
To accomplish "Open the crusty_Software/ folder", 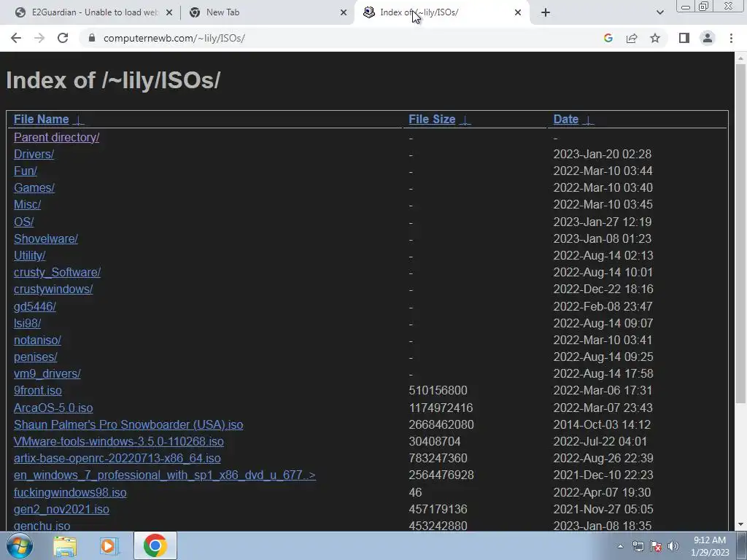I will tap(57, 273).
